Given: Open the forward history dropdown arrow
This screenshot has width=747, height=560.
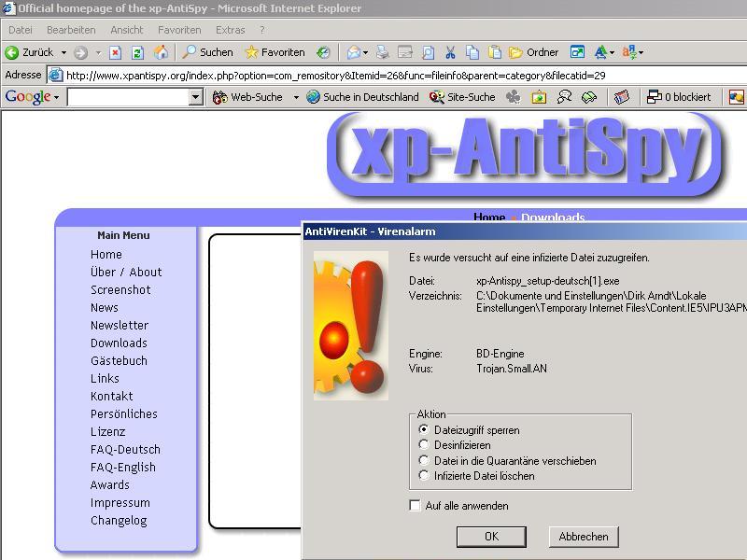Looking at the screenshot, I should pos(98,52).
